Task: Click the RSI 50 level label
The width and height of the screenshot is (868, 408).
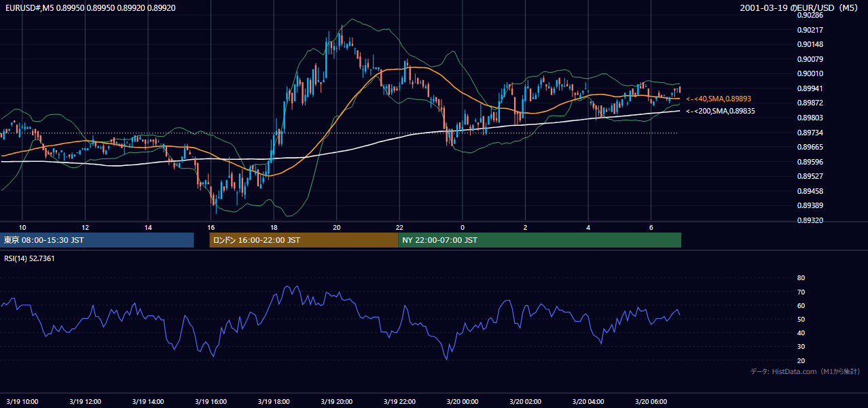Action: tap(801, 319)
